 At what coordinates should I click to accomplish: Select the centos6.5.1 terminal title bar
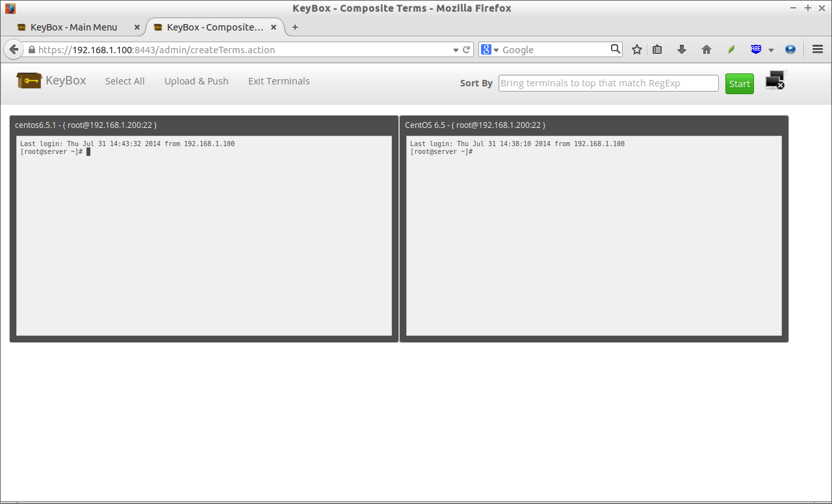tap(204, 125)
